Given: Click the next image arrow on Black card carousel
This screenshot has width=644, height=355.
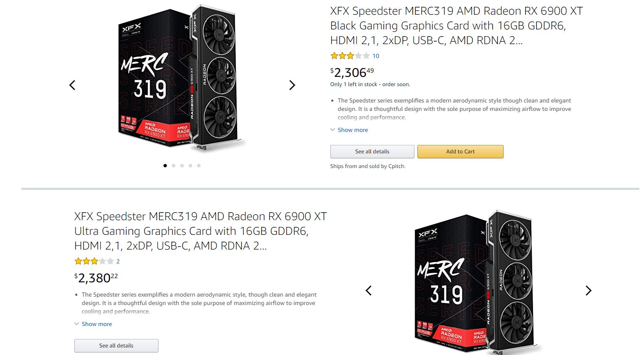Looking at the screenshot, I should (292, 85).
